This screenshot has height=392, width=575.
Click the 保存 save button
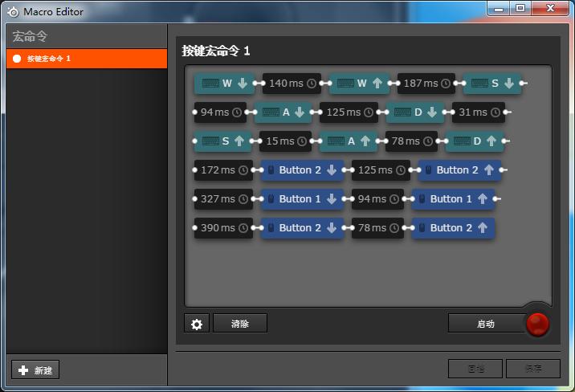pyautogui.click(x=532, y=369)
